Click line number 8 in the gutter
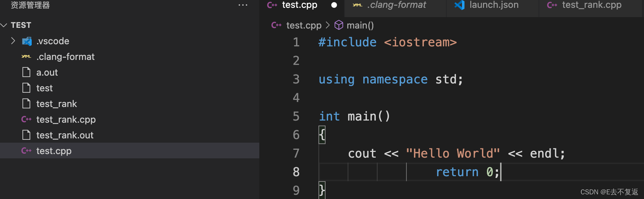This screenshot has width=644, height=199. [296, 172]
